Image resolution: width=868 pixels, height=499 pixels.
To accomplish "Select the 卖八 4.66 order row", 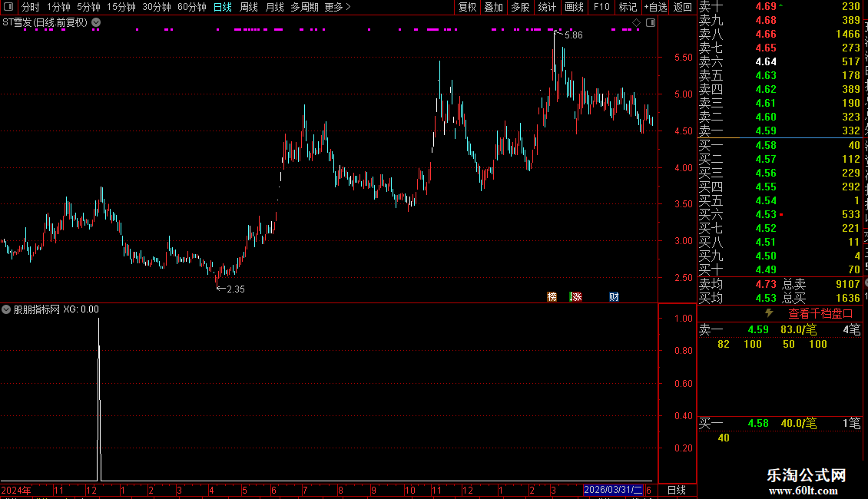I will [x=780, y=34].
